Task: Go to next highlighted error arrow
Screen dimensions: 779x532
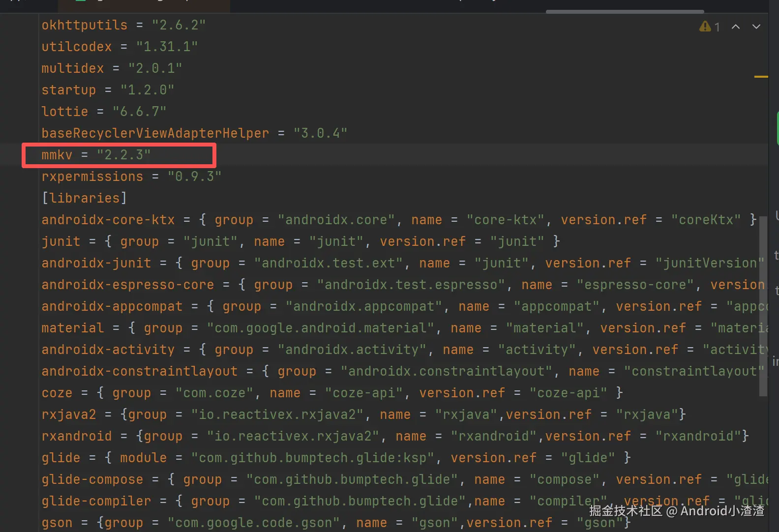Action: [756, 27]
